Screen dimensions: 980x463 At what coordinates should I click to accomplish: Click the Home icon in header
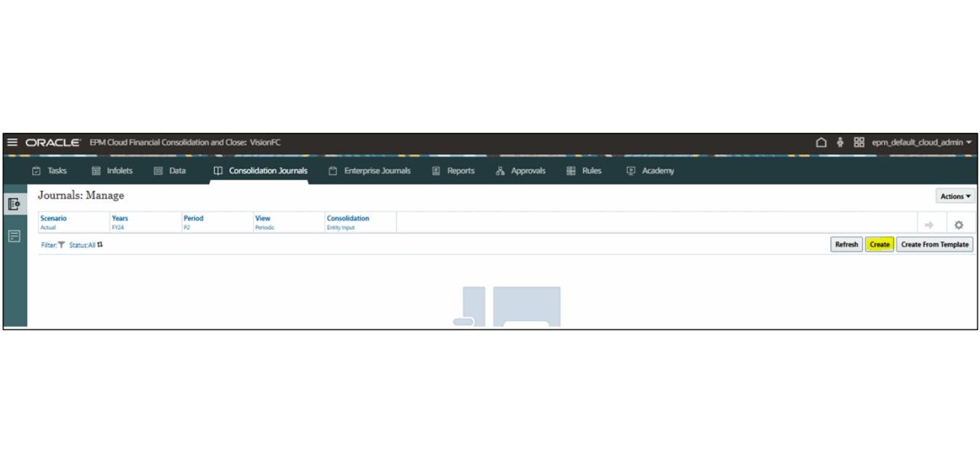[x=821, y=142]
